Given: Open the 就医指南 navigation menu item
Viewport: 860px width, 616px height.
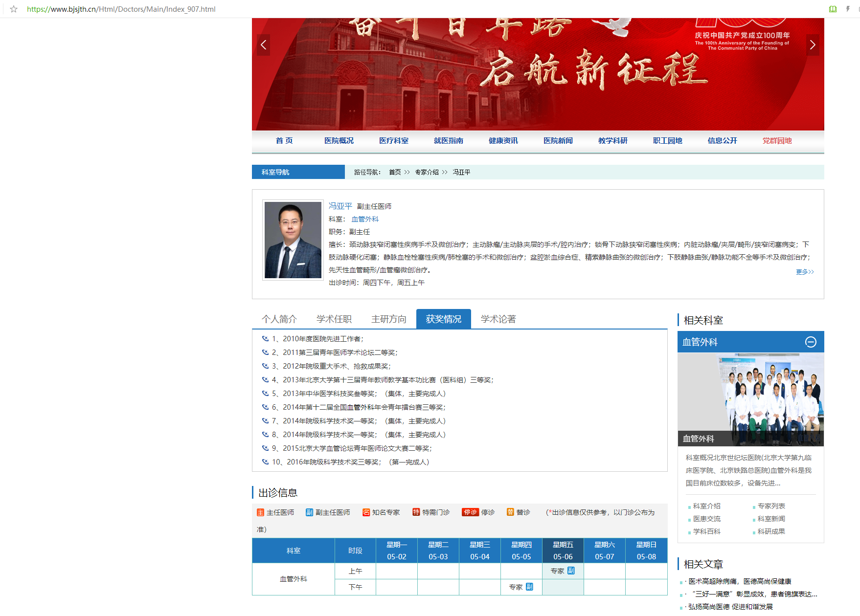Looking at the screenshot, I should 448,141.
